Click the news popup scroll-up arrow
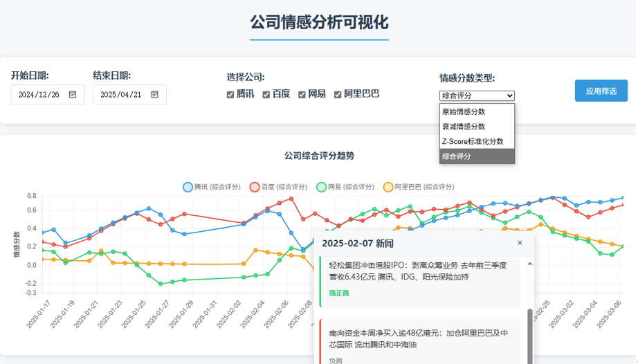 pyautogui.click(x=530, y=264)
